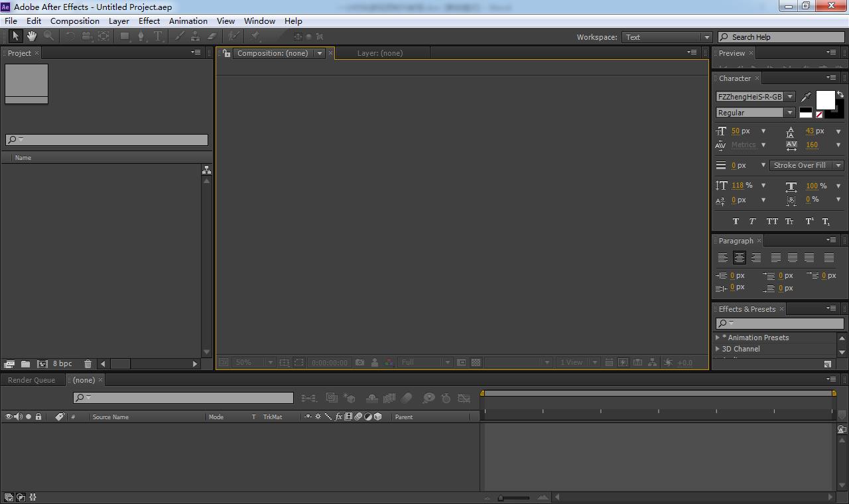
Task: Toggle All Caps text style
Action: (x=772, y=221)
